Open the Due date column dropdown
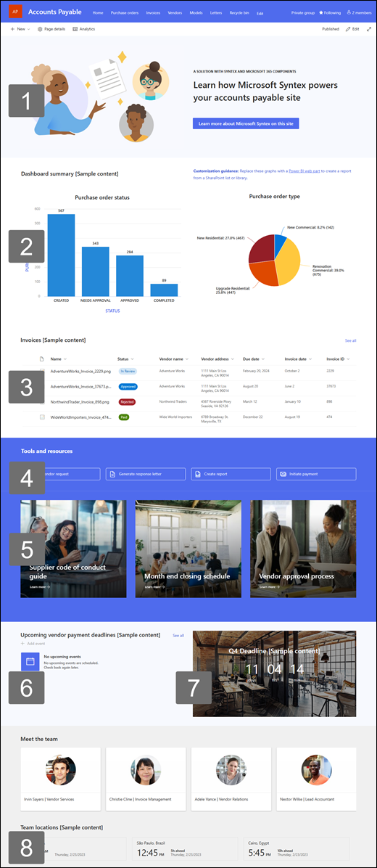 262,359
